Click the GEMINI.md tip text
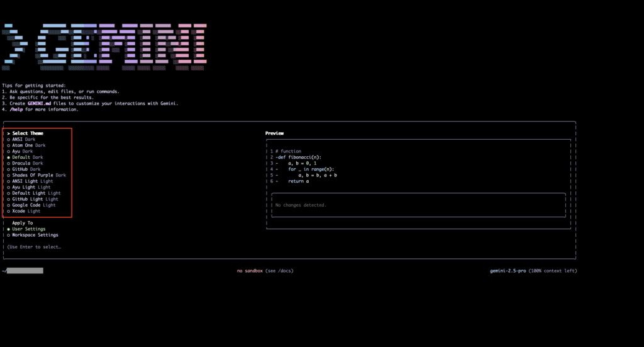This screenshot has width=644, height=347. (40, 104)
